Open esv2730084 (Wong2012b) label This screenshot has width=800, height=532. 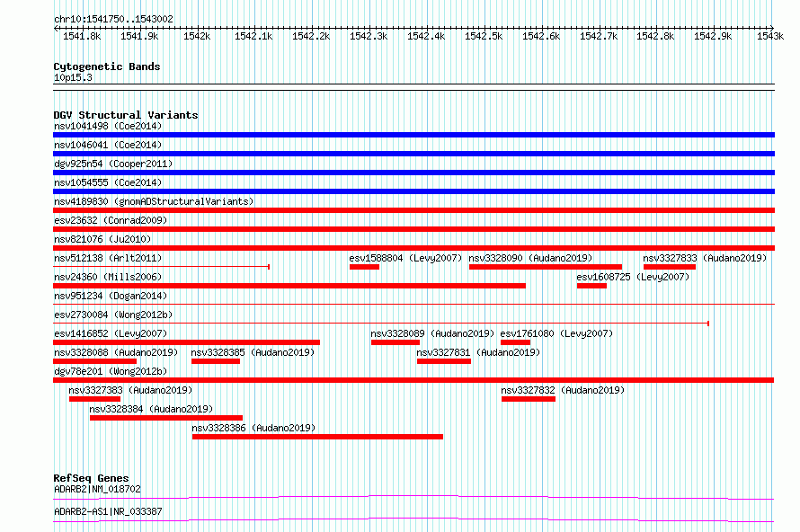click(x=113, y=315)
